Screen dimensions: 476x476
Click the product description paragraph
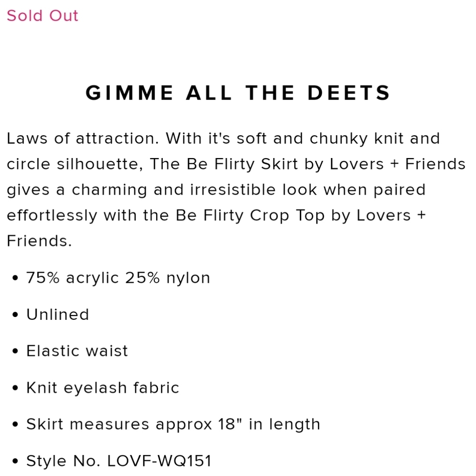pyautogui.click(x=236, y=190)
